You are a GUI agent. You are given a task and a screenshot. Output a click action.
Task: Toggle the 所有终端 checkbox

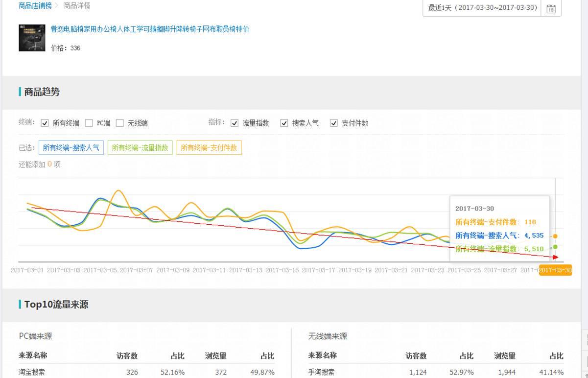point(45,123)
